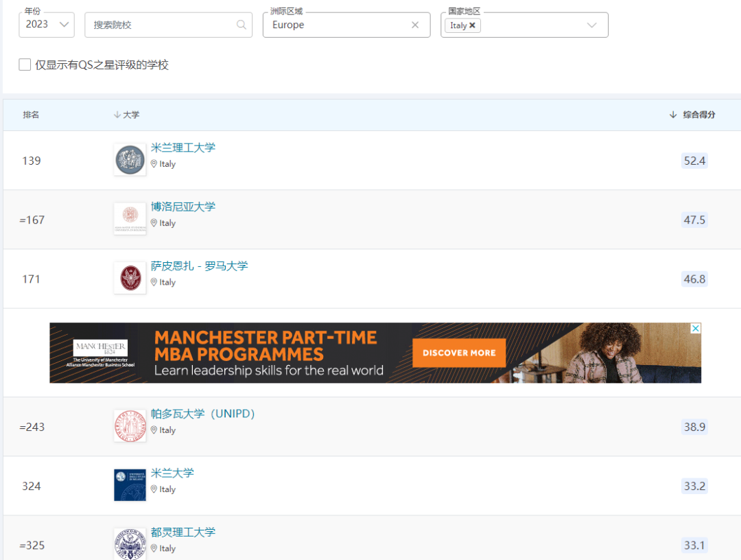This screenshot has width=741, height=560.
Task: Click the 米兰大学 logo thumbnail
Action: [x=130, y=485]
